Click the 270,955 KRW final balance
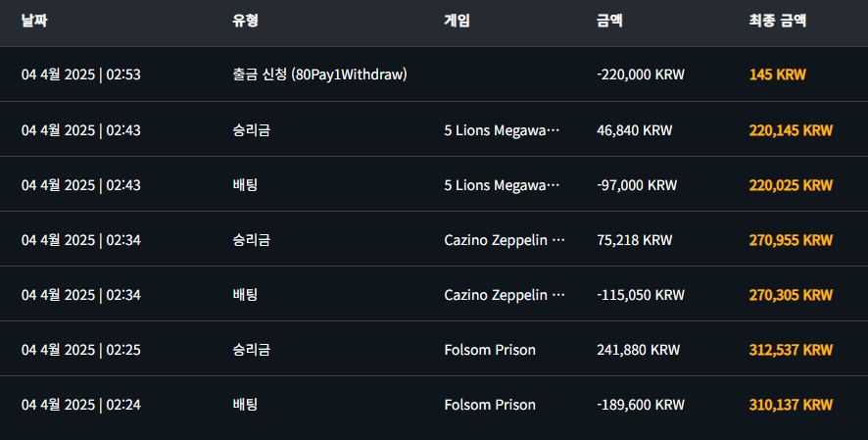 pyautogui.click(x=790, y=240)
